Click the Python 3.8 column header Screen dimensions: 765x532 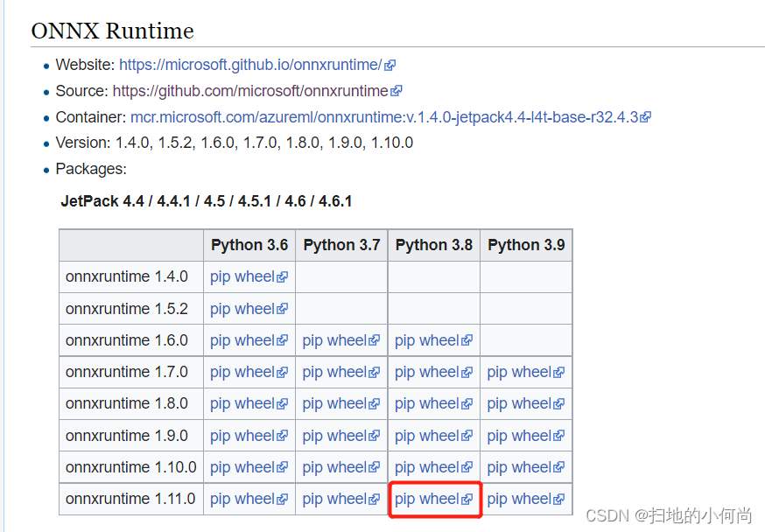pos(434,245)
